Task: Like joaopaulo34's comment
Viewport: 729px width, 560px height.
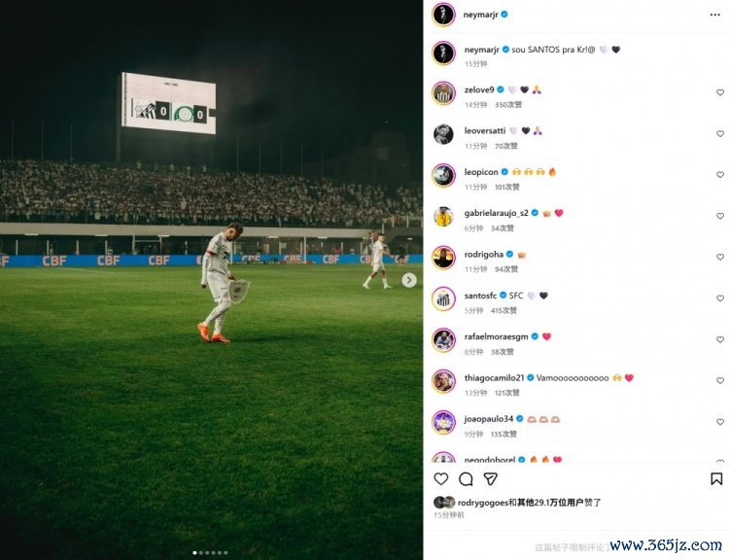Action: 719,422
